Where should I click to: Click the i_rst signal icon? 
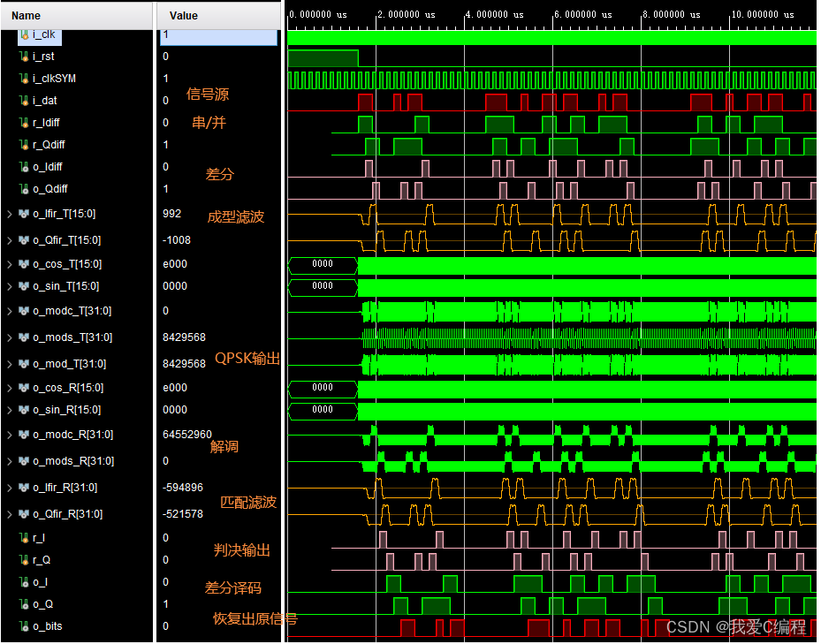(x=24, y=57)
